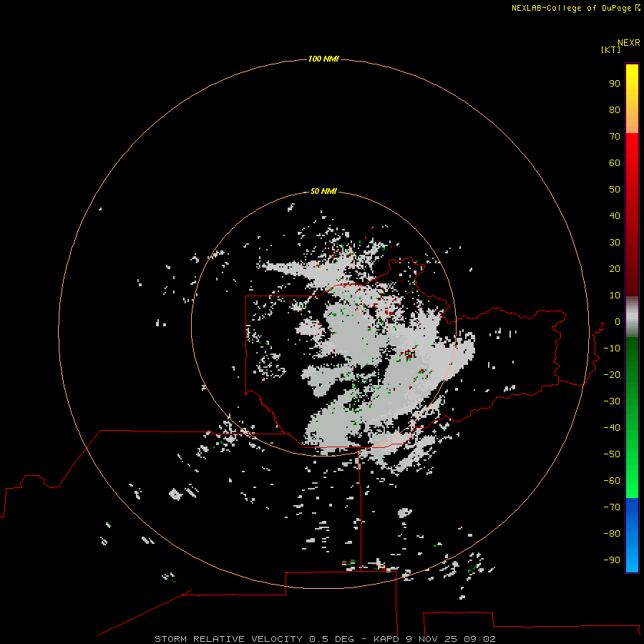The height and width of the screenshot is (644, 644).
Task: Click the -70 value on the velocity scale
Action: 612,507
